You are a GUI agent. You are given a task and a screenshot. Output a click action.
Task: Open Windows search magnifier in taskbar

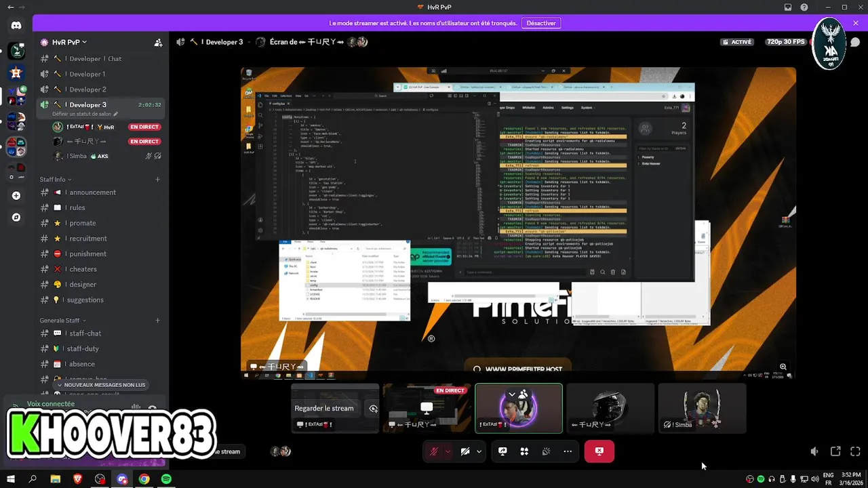[x=33, y=479]
